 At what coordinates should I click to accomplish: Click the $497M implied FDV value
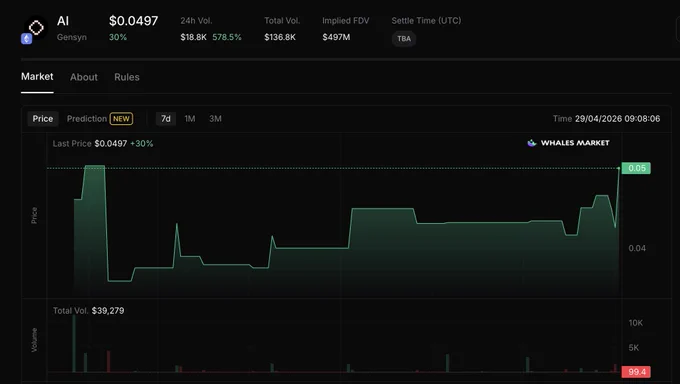336,37
